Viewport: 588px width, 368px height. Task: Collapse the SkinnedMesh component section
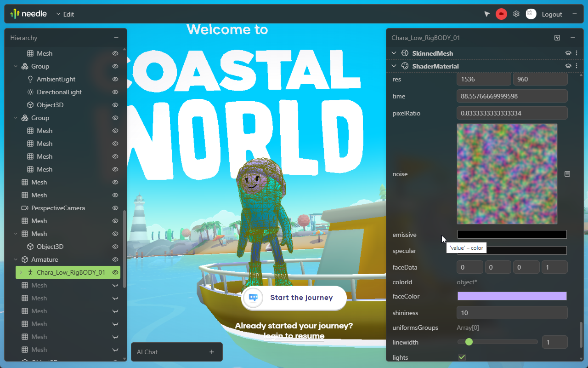pos(394,53)
